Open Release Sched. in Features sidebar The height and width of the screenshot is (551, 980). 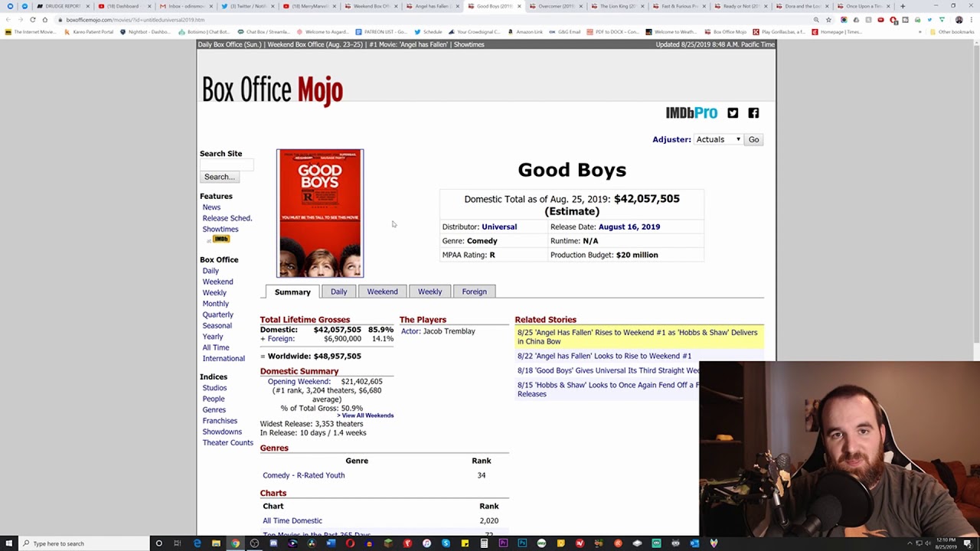tap(227, 218)
